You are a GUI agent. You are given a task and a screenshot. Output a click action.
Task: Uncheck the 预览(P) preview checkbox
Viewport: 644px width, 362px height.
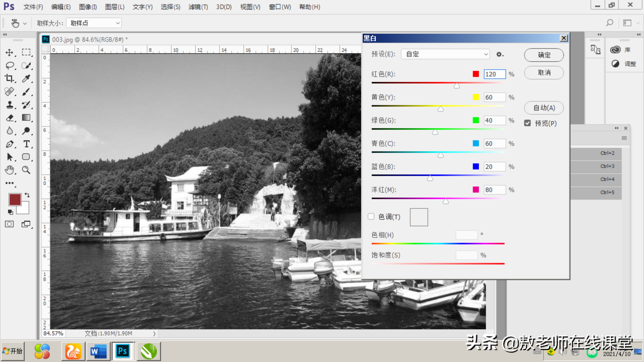tap(527, 123)
